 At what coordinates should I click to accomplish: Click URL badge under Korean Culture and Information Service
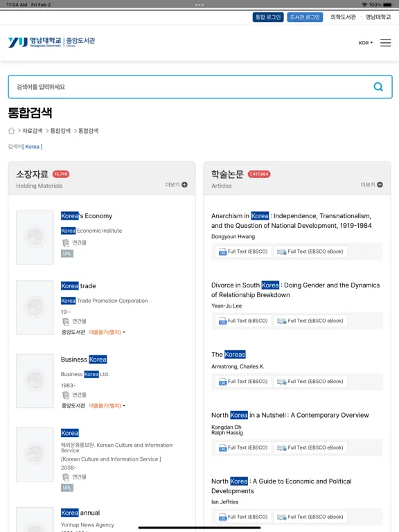click(67, 488)
